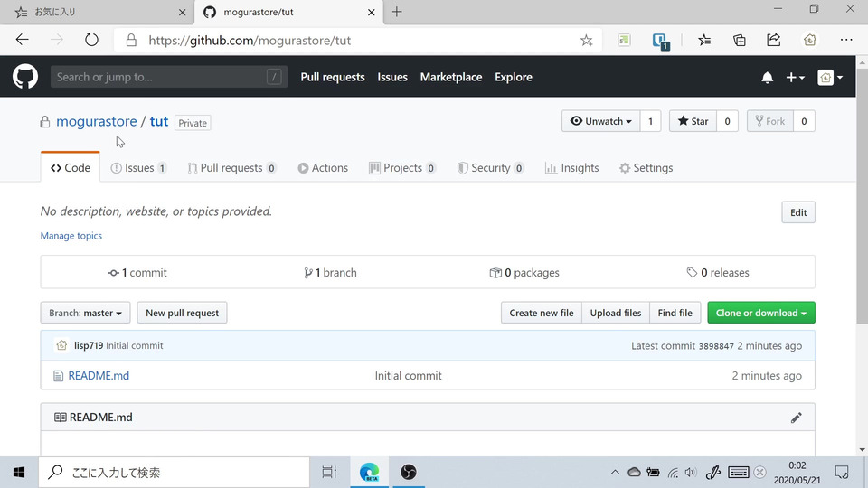Open a new browser tab
The width and height of the screenshot is (868, 488).
tap(396, 12)
